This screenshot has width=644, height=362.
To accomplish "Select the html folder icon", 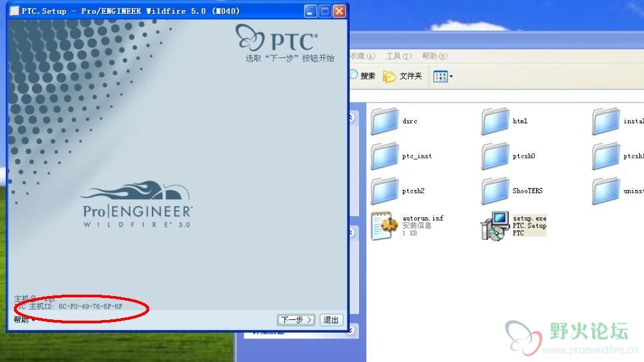I will click(495, 121).
